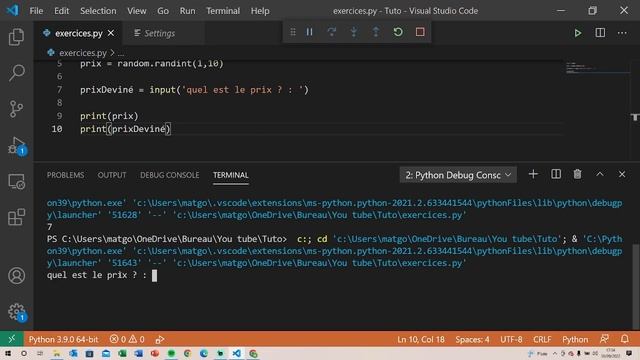
Task: Expand breadcrumb after exercices.py
Action: tap(112, 53)
